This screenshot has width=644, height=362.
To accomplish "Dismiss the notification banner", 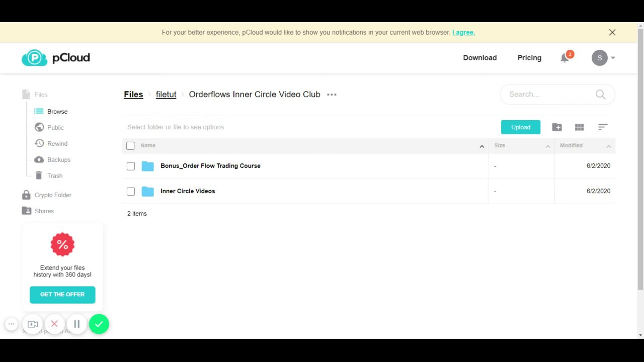I will tap(612, 32).
